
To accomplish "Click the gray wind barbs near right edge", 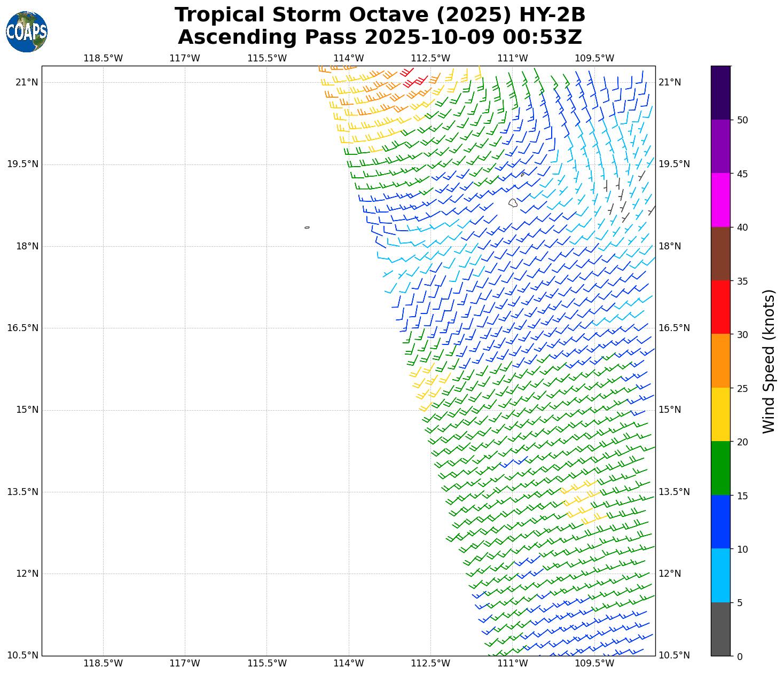I will point(622,200).
